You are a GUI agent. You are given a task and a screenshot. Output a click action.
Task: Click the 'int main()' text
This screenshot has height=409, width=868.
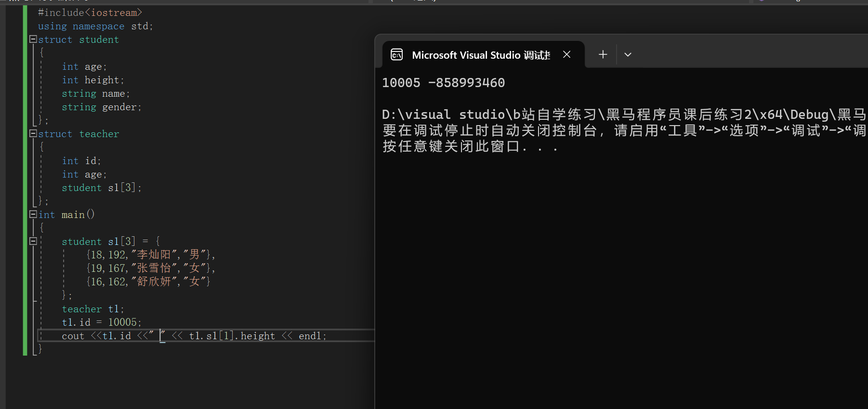pyautogui.click(x=66, y=215)
